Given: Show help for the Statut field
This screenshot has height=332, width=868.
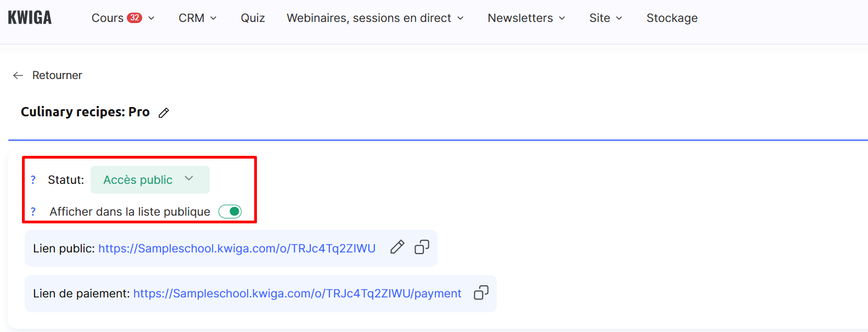Looking at the screenshot, I should pyautogui.click(x=33, y=180).
